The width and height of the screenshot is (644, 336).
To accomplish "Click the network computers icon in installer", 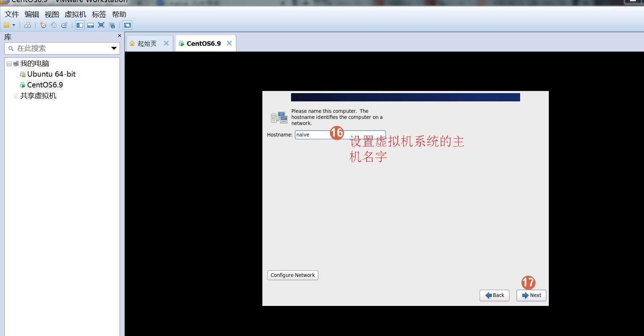I will [x=279, y=117].
